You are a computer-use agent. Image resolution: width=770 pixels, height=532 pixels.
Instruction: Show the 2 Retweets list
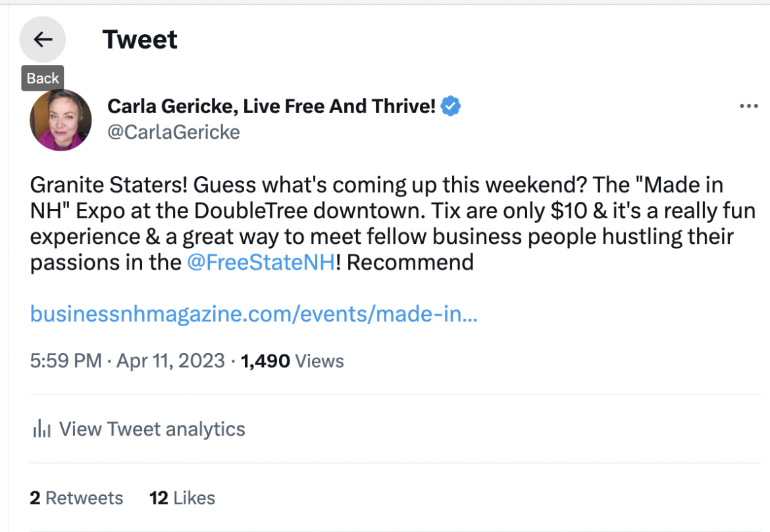(76, 498)
